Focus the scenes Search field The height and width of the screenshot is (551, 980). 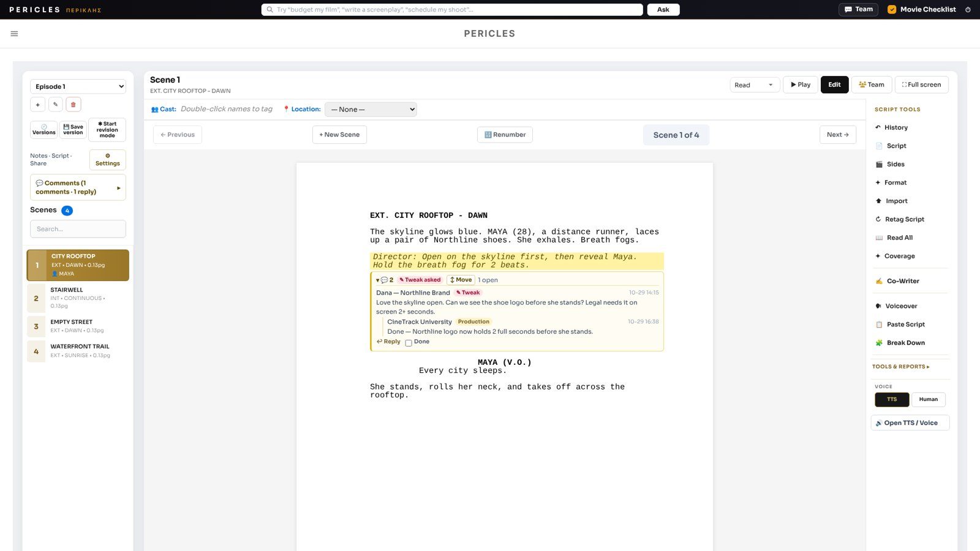pos(78,229)
